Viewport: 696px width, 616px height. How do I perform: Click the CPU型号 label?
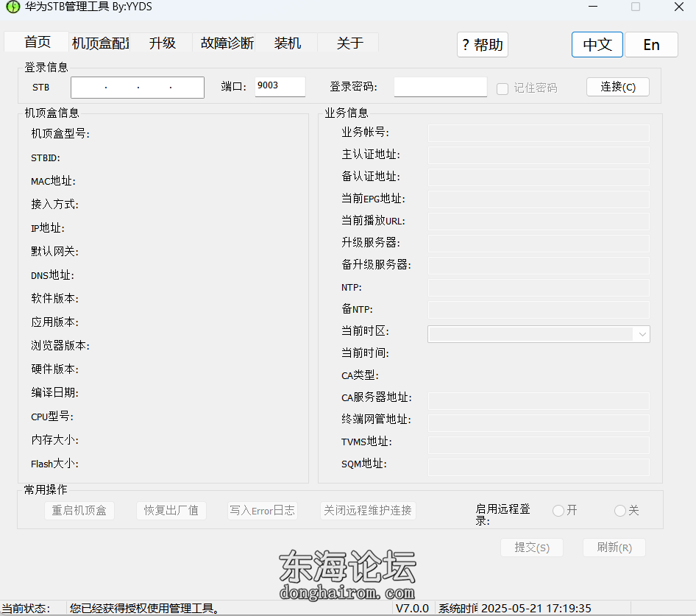52,417
